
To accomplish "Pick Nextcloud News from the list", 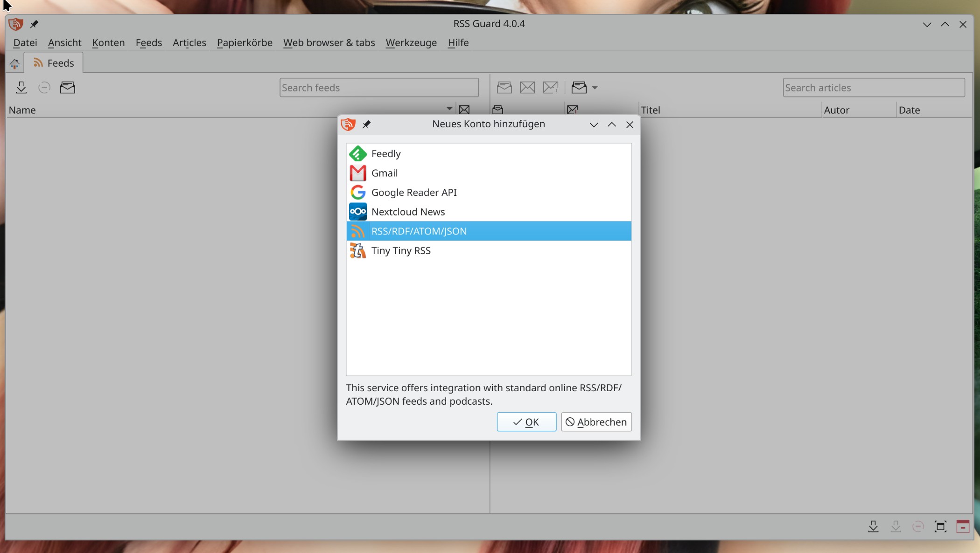I will [489, 212].
